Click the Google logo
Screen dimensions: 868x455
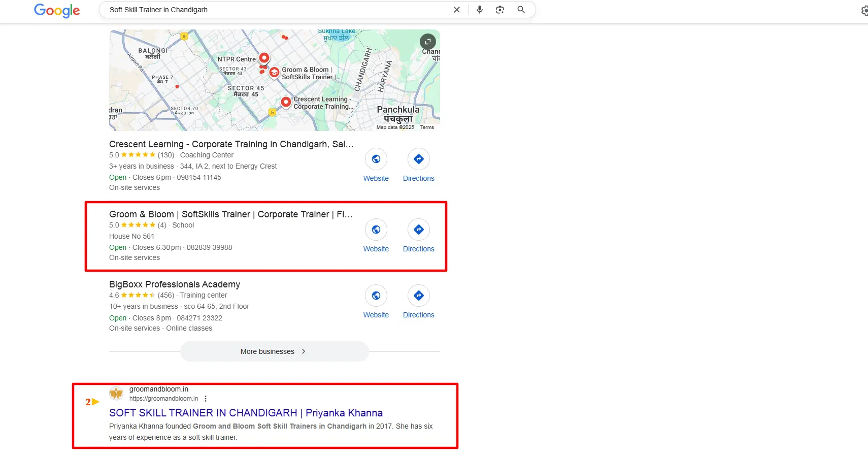click(x=57, y=10)
